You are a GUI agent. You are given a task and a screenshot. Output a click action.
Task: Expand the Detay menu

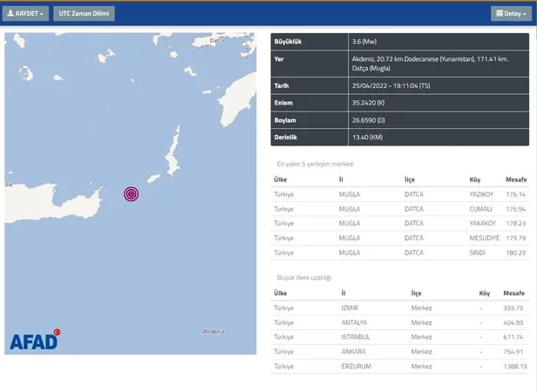click(508, 14)
